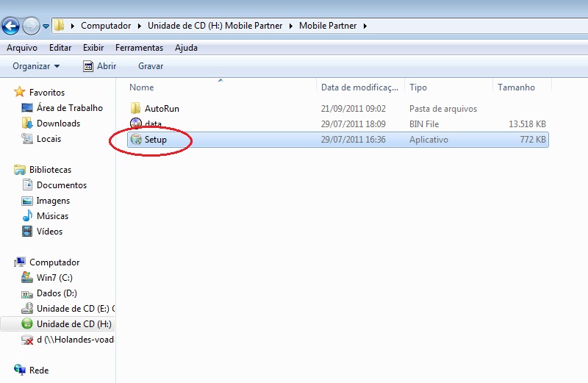The width and height of the screenshot is (588, 383).
Task: Click the Setup file name
Action: [156, 139]
